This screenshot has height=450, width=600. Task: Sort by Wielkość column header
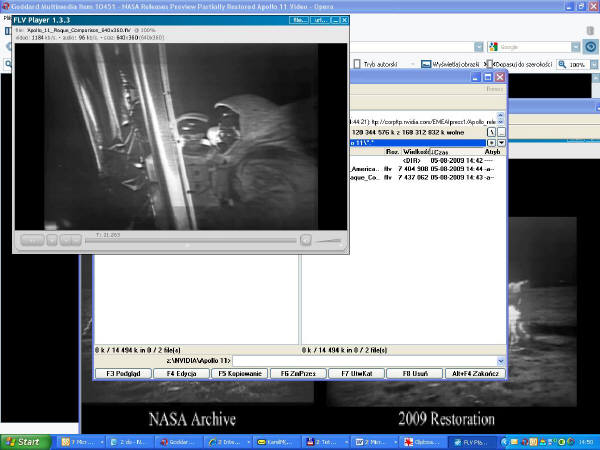416,152
